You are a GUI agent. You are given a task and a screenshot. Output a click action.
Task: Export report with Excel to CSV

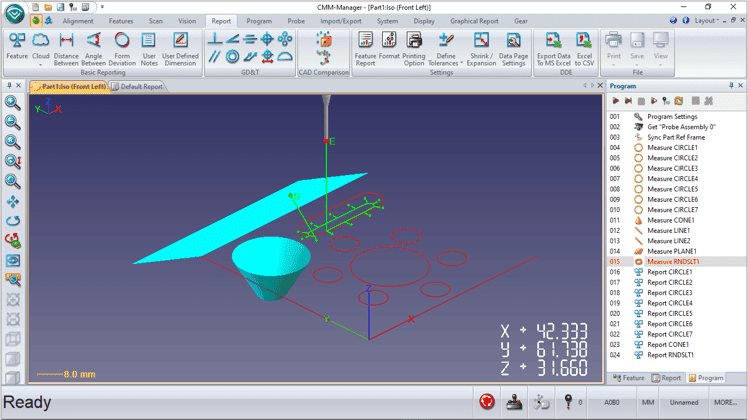coord(584,49)
